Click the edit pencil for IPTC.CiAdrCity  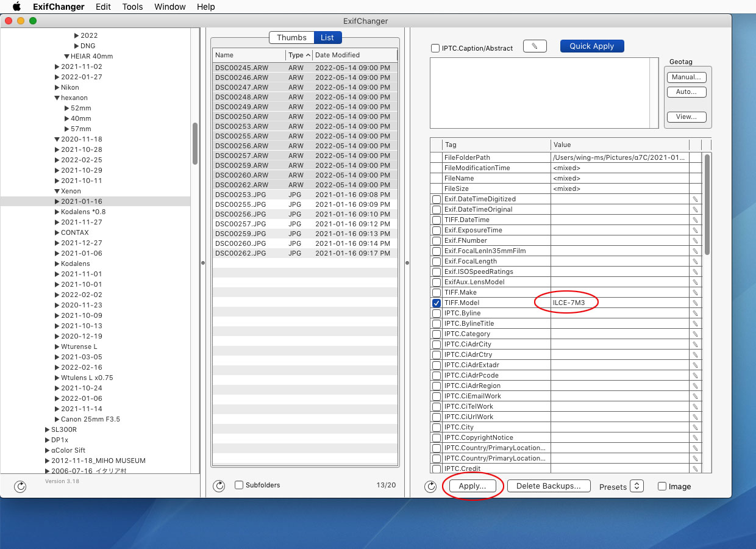[x=695, y=345]
